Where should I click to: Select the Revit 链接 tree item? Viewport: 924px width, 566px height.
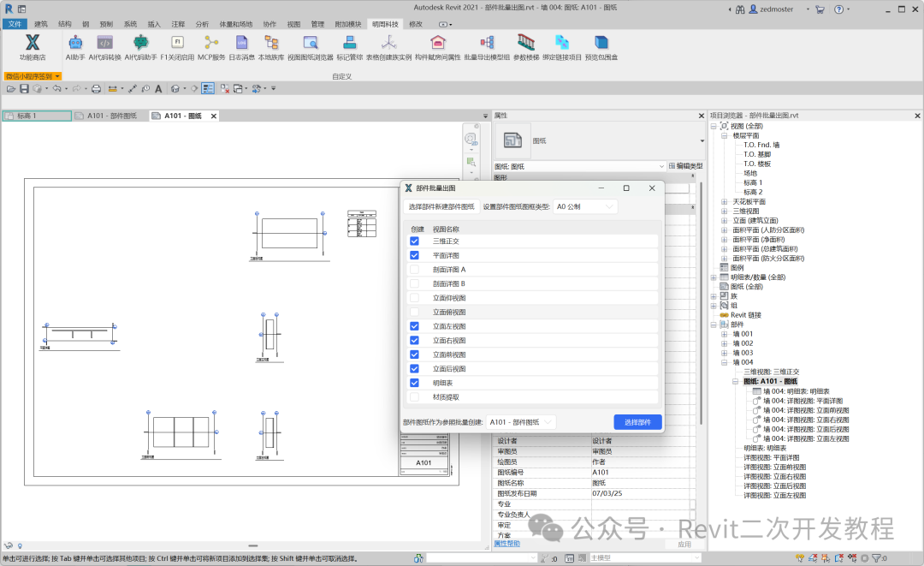[x=746, y=315]
